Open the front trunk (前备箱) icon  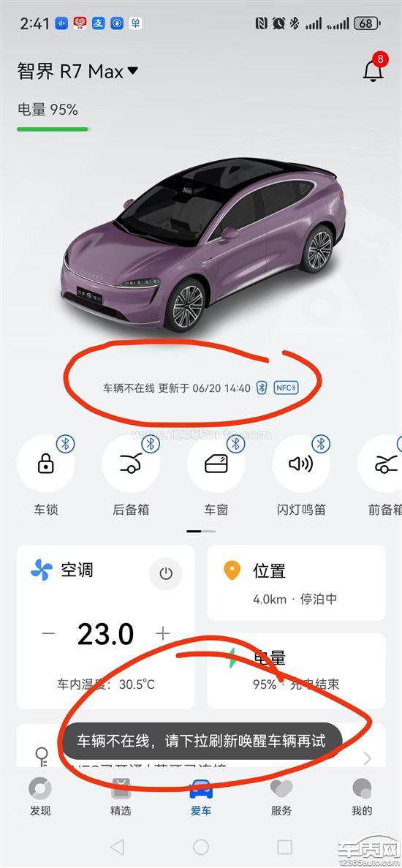pos(382,464)
